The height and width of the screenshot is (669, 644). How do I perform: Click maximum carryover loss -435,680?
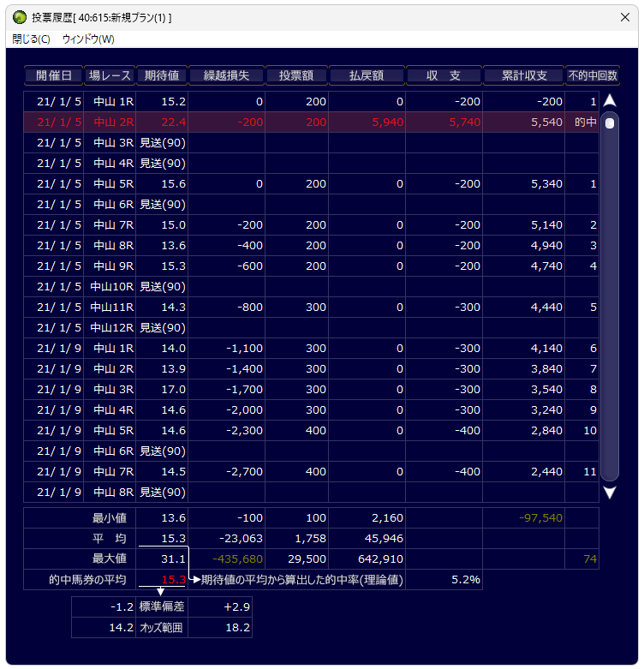237,558
